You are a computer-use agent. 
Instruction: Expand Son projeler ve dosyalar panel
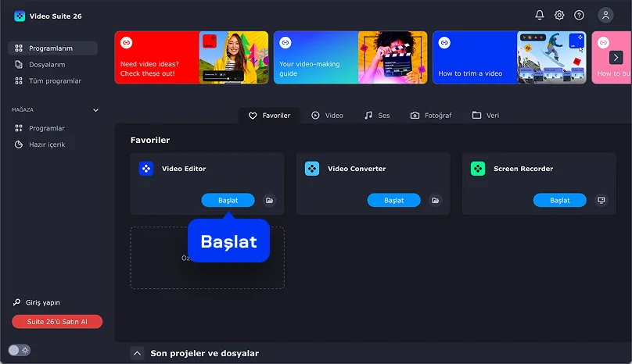137,353
